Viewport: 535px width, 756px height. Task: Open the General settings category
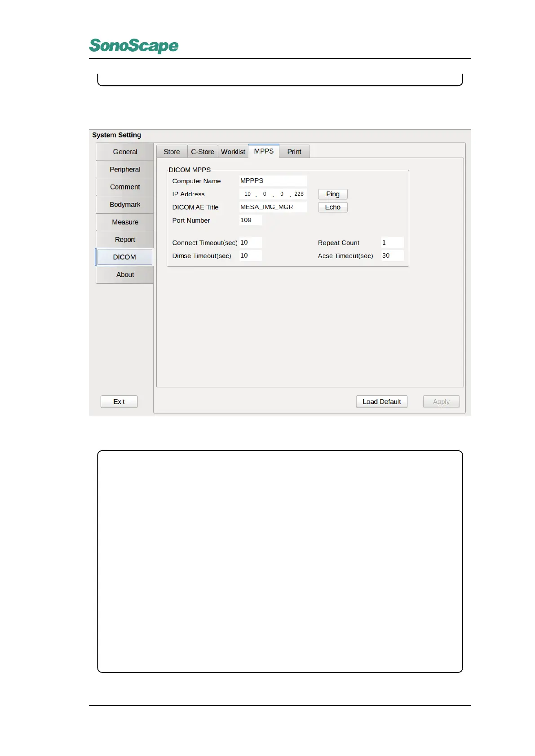pyautogui.click(x=124, y=152)
